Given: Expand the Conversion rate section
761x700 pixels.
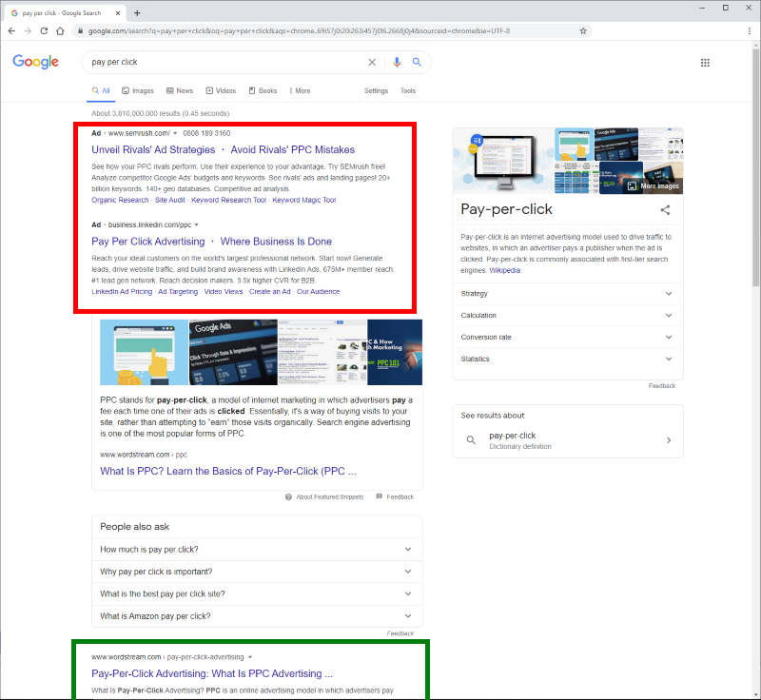Looking at the screenshot, I should coord(568,337).
